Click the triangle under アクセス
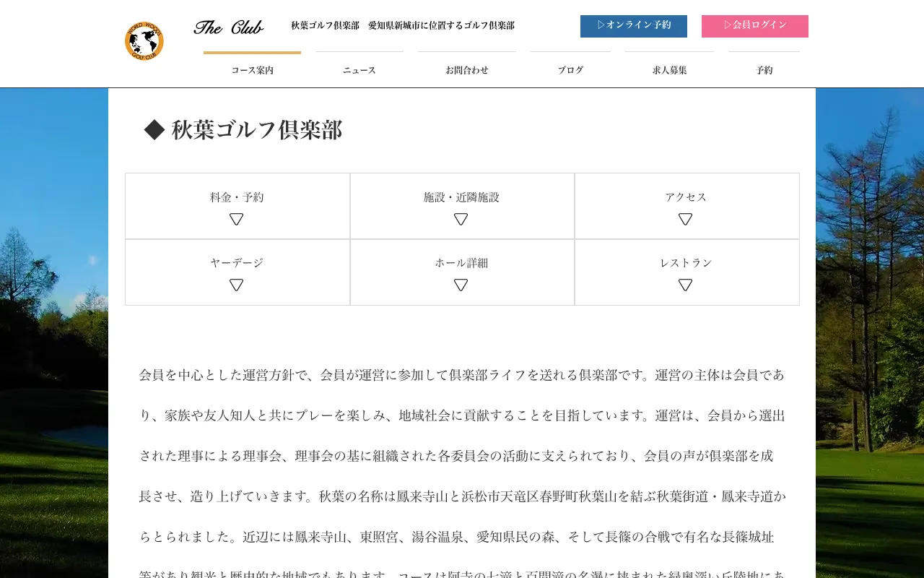This screenshot has height=578, width=924. pos(686,219)
